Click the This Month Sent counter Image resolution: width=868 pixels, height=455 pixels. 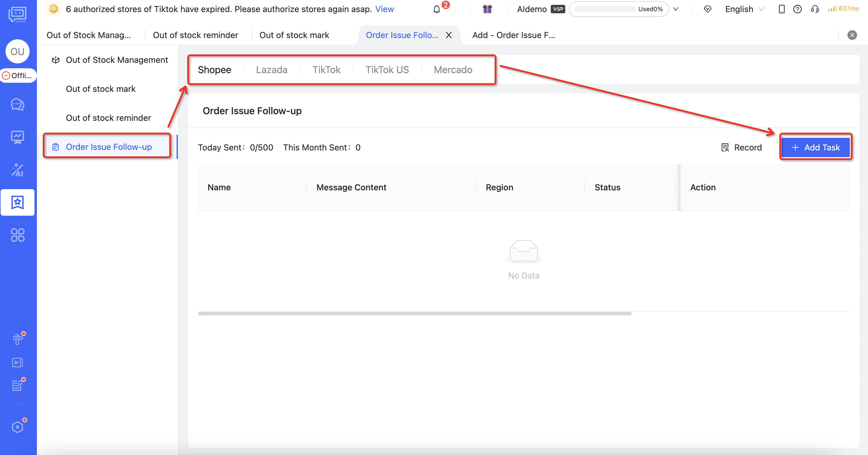point(322,147)
